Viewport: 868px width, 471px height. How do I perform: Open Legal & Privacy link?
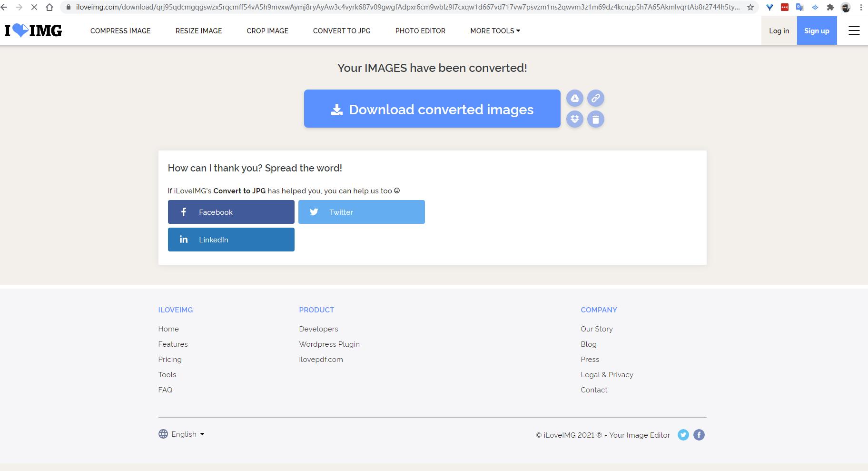pyautogui.click(x=607, y=375)
